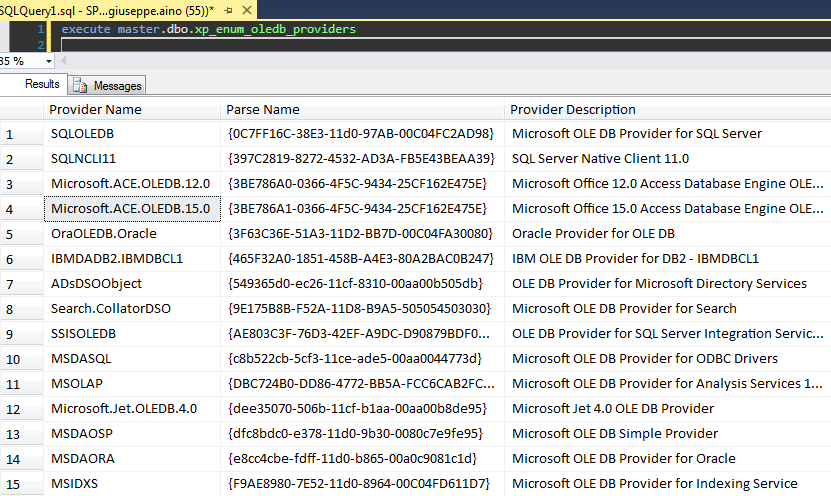
Task: Select row 10 header for MSDASQL
Action: (14, 359)
